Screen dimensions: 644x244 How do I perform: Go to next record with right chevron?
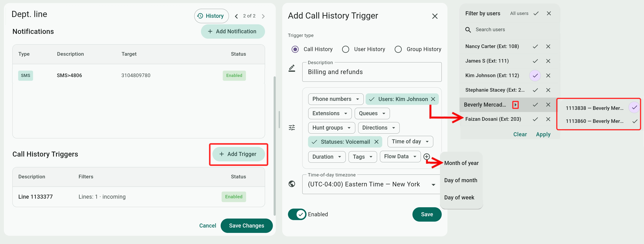coord(263,16)
